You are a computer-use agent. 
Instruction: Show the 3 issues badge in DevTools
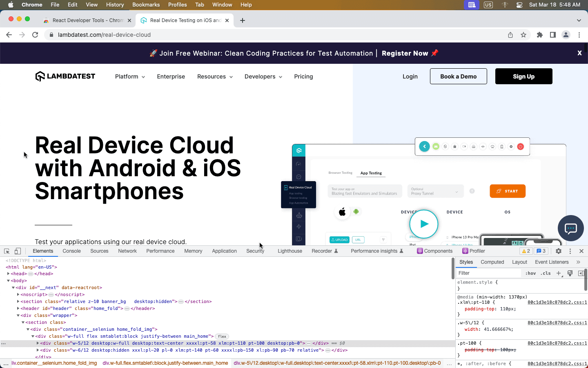coord(541,251)
